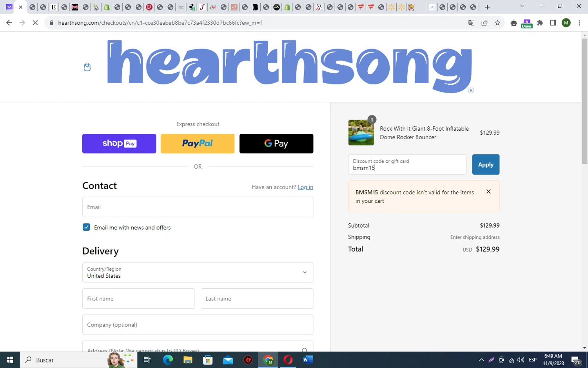Dismiss the BMSM15 invalid code message

488,191
